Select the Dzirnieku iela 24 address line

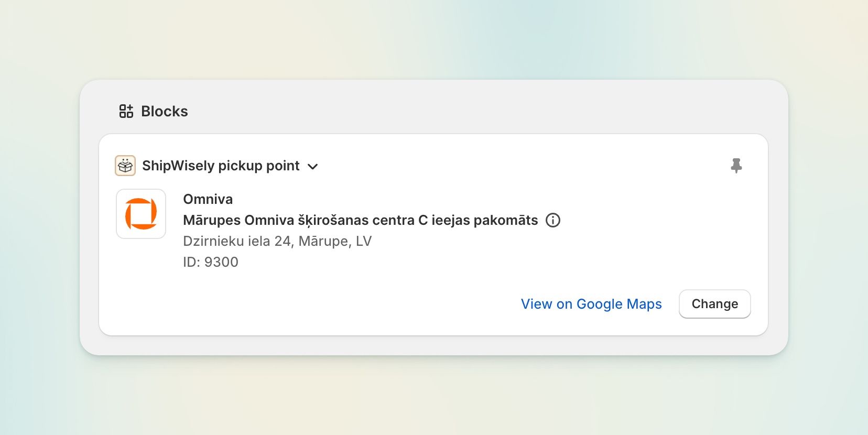[277, 241]
